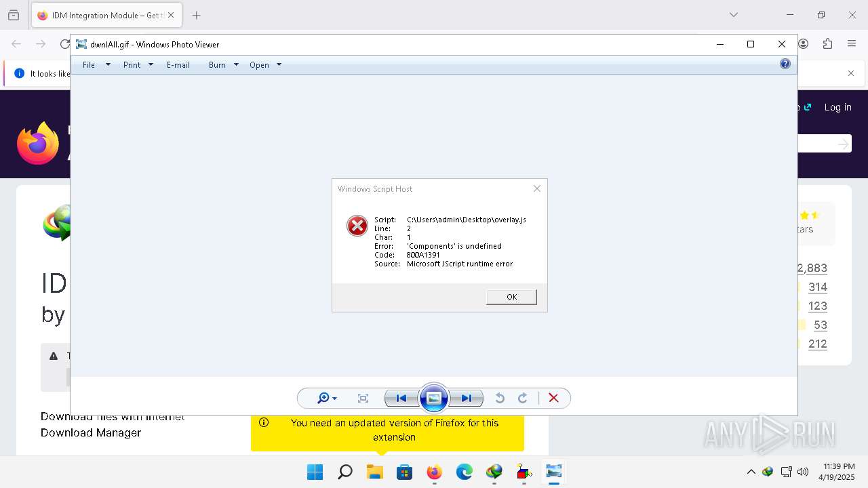868x488 pixels.
Task: Expand the Open dropdown arrow
Action: (279, 65)
